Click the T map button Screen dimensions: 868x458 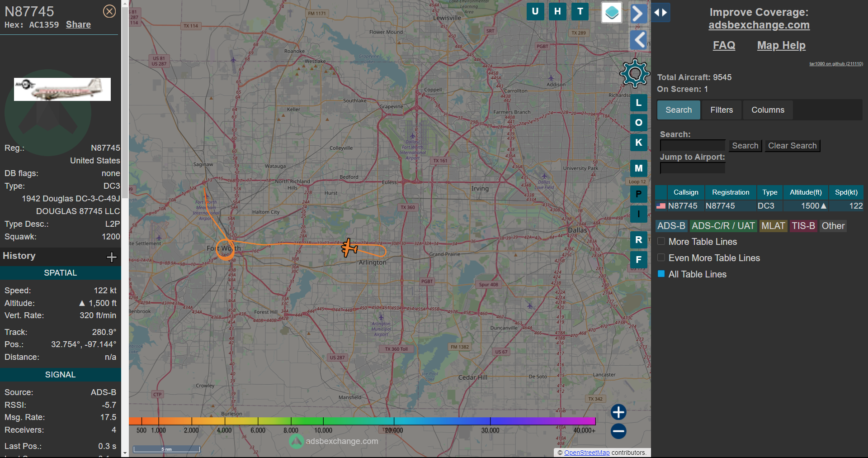[x=580, y=11]
